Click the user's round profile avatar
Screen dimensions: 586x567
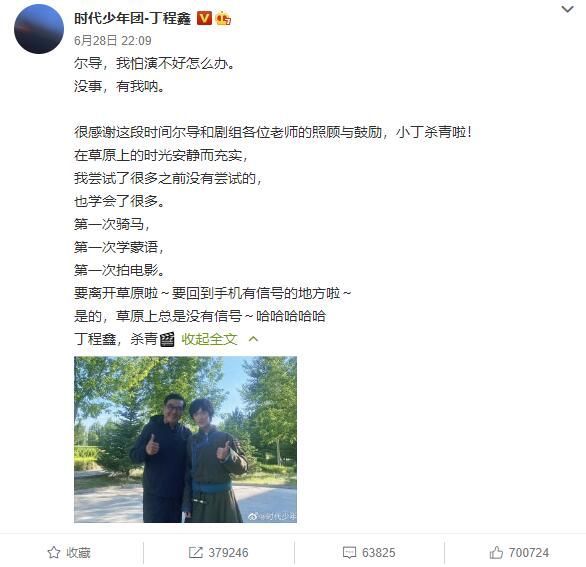click(39, 29)
